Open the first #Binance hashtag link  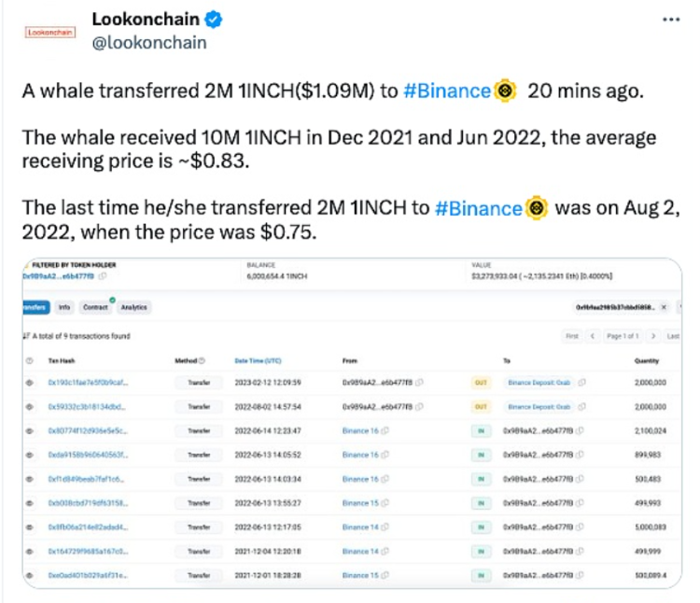pyautogui.click(x=447, y=91)
